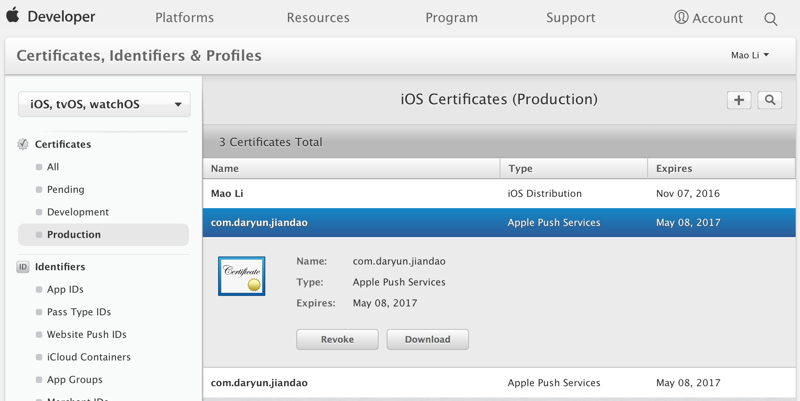
Task: Add a new certificate with plus button
Action: pos(739,100)
